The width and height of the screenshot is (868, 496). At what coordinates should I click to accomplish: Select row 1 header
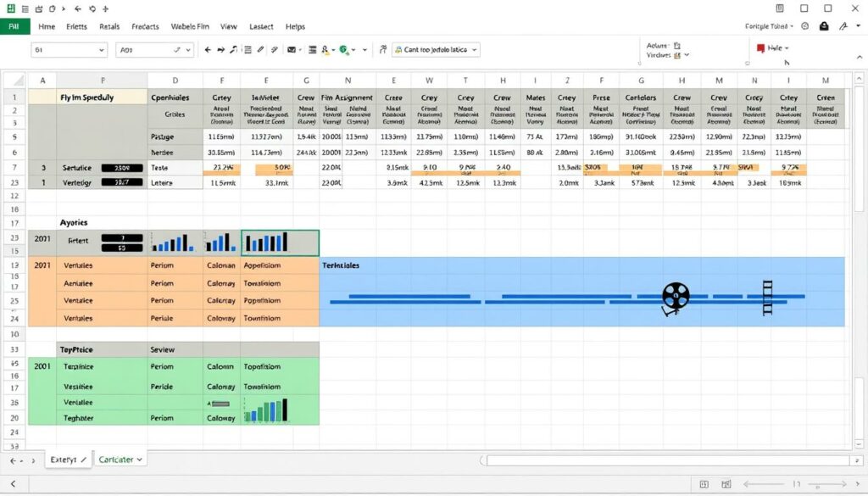click(15, 97)
